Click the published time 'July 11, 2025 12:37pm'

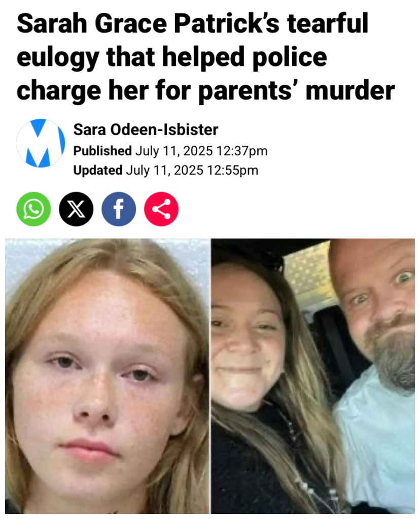(201, 151)
